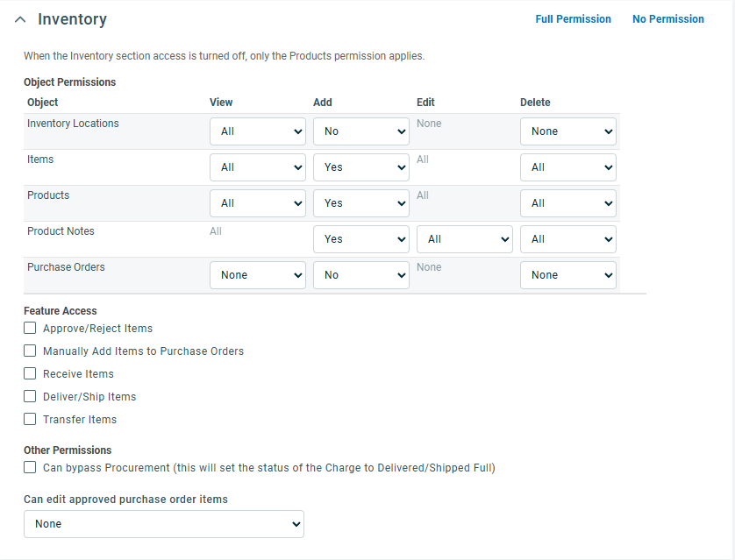Viewport: 735px width, 560px height.
Task: Check Manually Add Items to Purchase Orders
Action: (x=31, y=351)
